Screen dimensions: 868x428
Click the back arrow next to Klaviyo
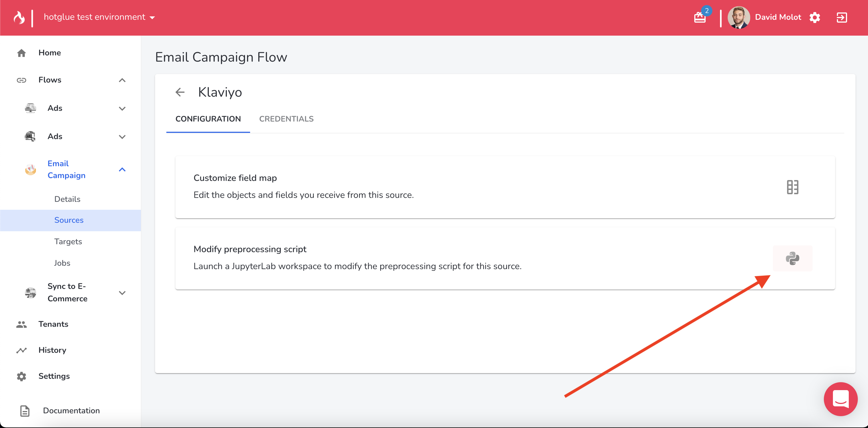pos(180,92)
